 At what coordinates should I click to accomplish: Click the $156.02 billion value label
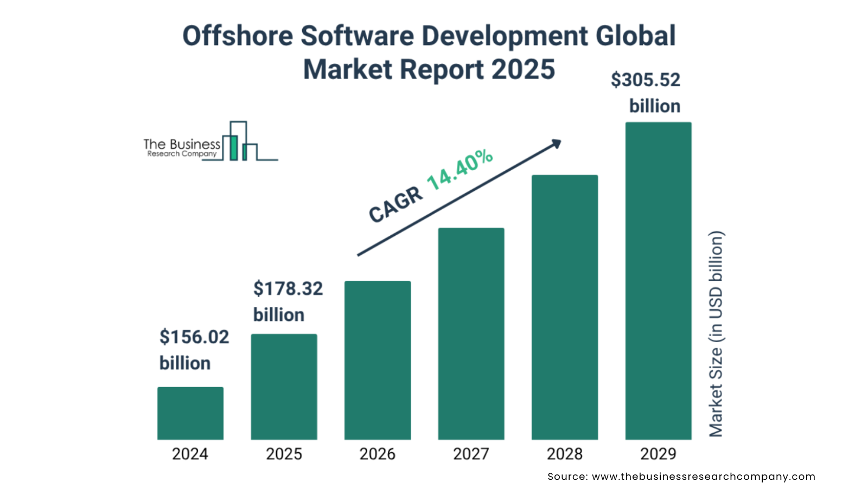194,350
